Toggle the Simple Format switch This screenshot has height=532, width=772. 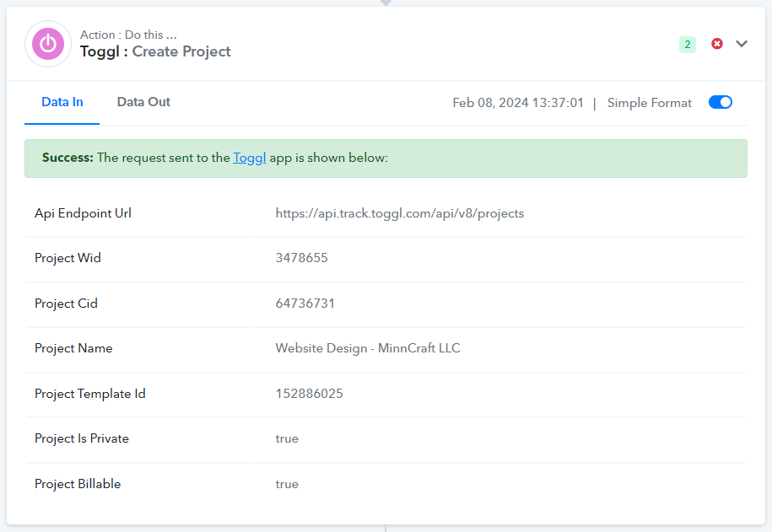[721, 102]
